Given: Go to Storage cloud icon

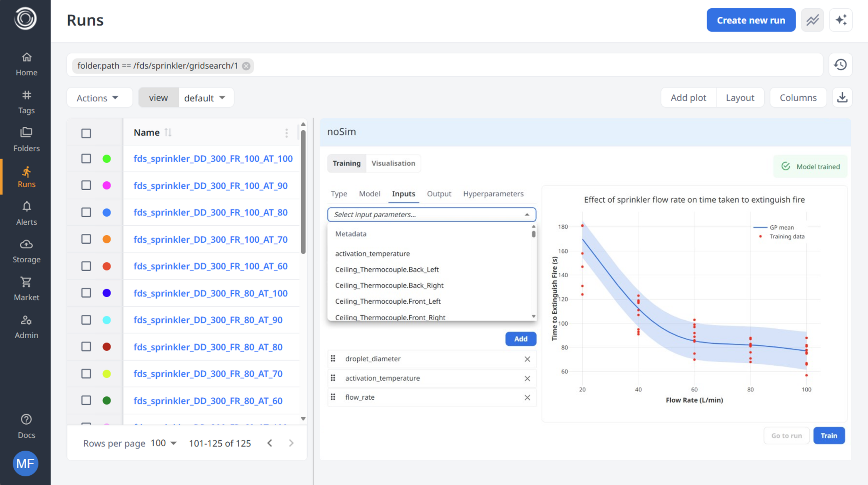Looking at the screenshot, I should point(26,244).
